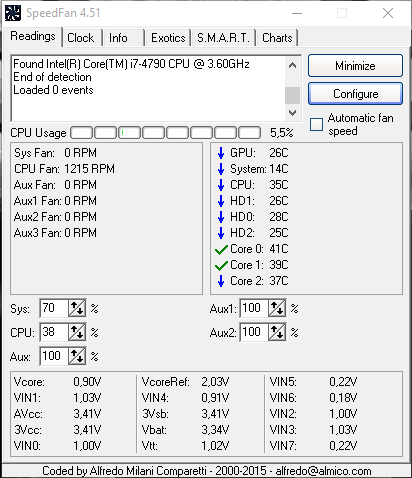Click the down arrow icon next to GPU temperature

tap(221, 153)
